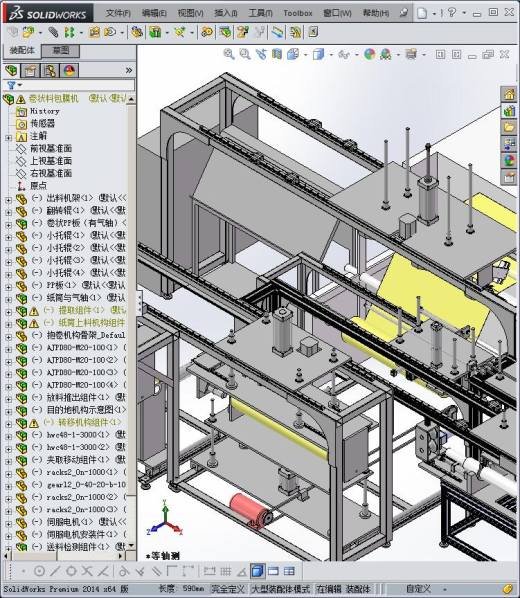Click the Reference Geometry icon
520x598 pixels.
[x=180, y=32]
